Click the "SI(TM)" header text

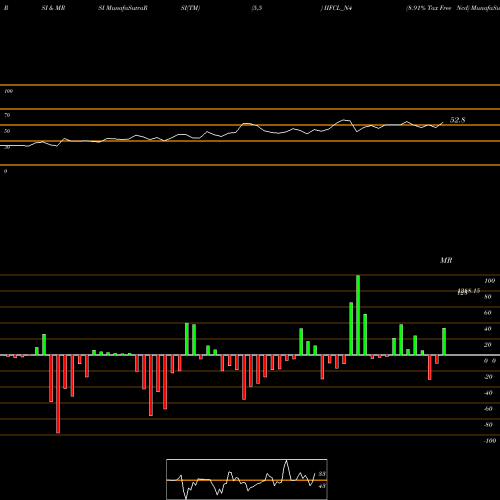(x=190, y=8)
